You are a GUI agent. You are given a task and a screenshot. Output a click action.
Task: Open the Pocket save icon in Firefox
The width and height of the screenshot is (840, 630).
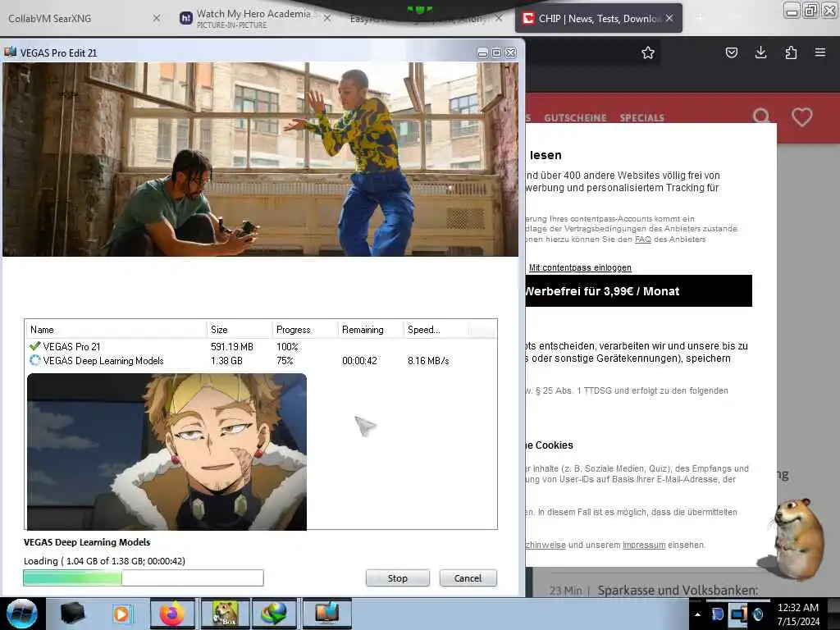coord(732,52)
